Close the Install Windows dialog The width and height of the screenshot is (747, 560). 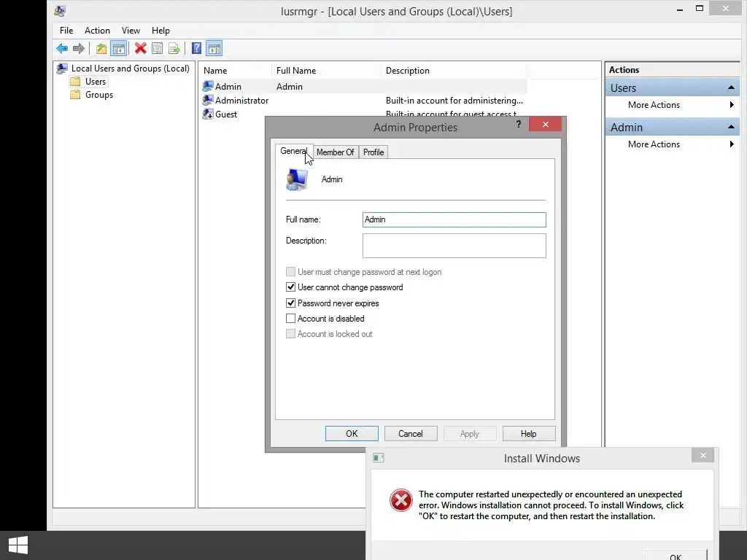[703, 455]
